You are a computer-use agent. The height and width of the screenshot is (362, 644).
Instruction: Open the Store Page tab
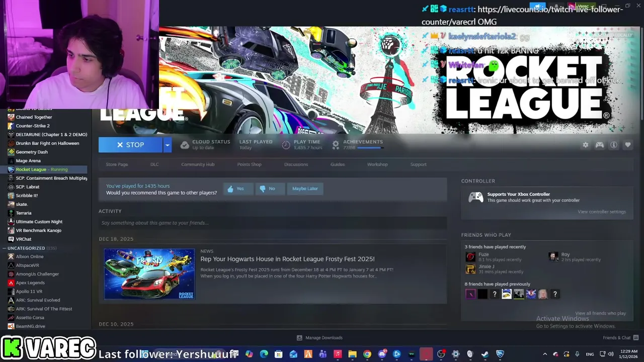[117, 164]
